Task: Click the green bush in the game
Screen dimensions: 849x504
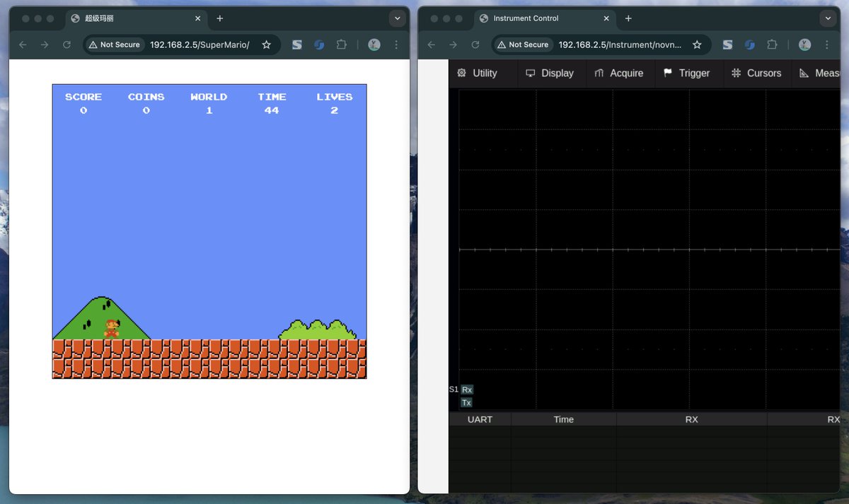Action: 318,330
